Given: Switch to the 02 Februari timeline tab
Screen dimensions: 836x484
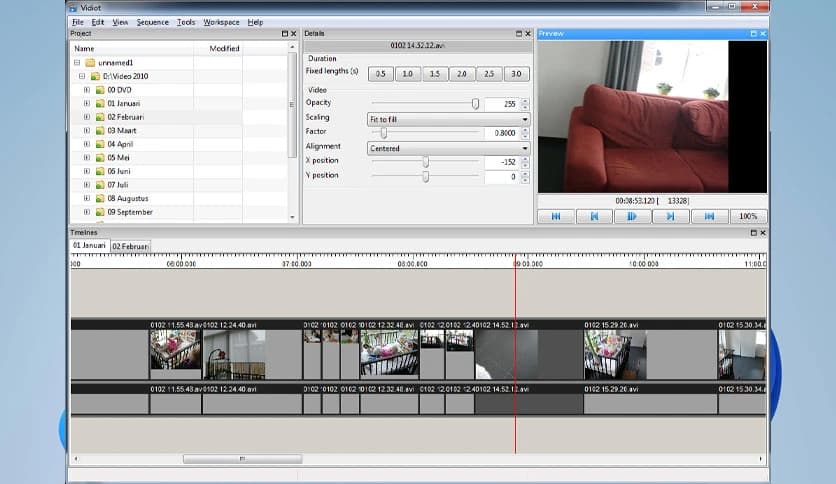Looking at the screenshot, I should coord(130,246).
